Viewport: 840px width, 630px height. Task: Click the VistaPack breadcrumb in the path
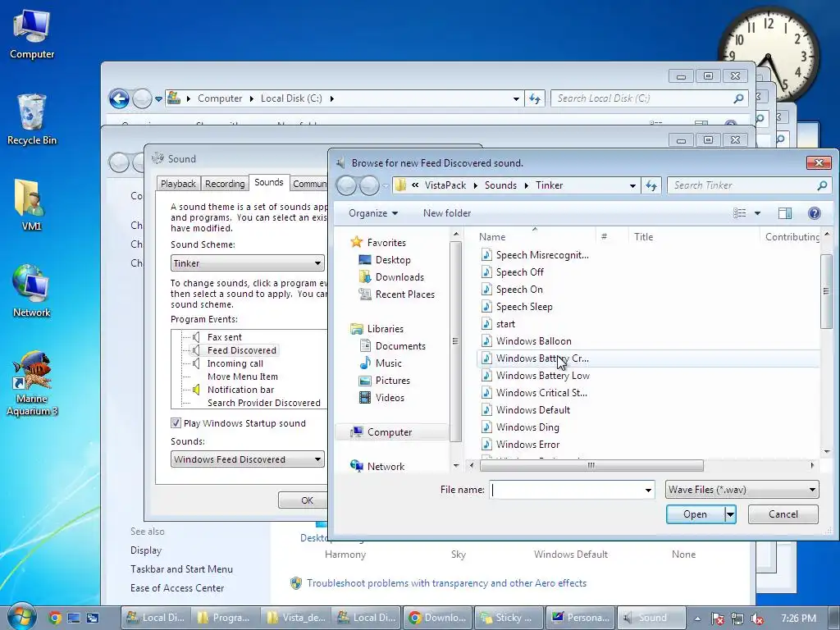[x=445, y=185]
